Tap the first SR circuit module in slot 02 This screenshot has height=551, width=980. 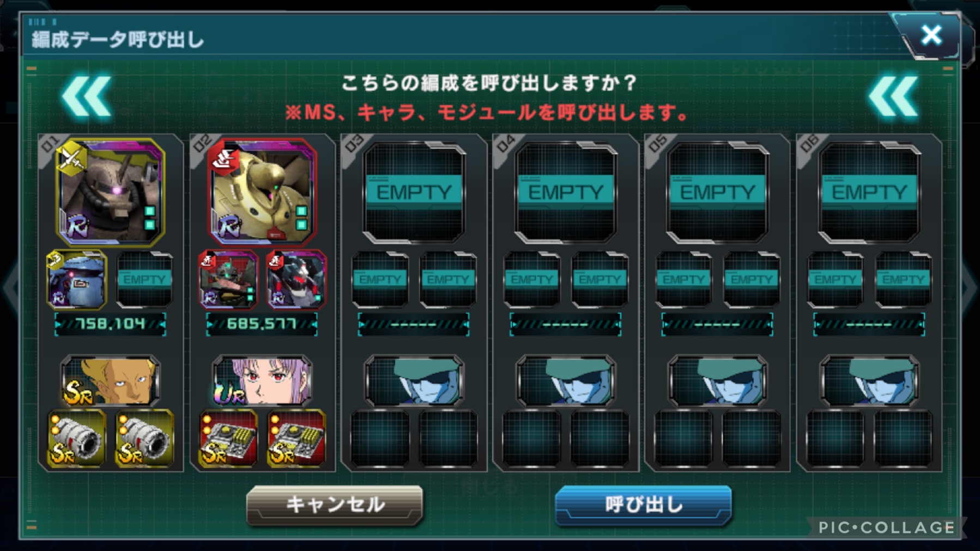coord(228,438)
